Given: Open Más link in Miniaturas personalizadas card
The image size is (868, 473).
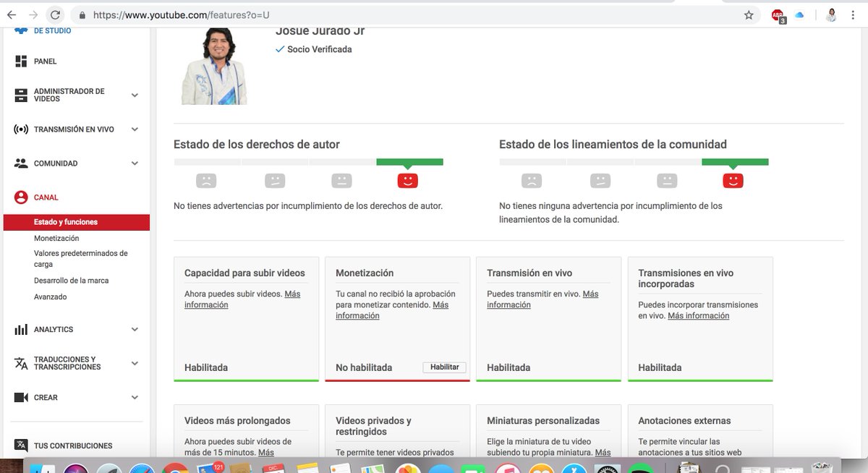Looking at the screenshot, I should point(603,453).
